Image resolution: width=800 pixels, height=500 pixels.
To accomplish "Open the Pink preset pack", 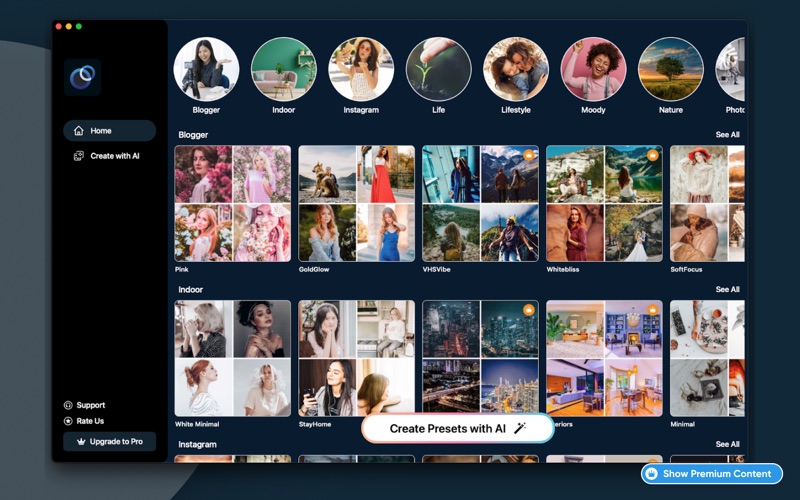I will pos(233,204).
